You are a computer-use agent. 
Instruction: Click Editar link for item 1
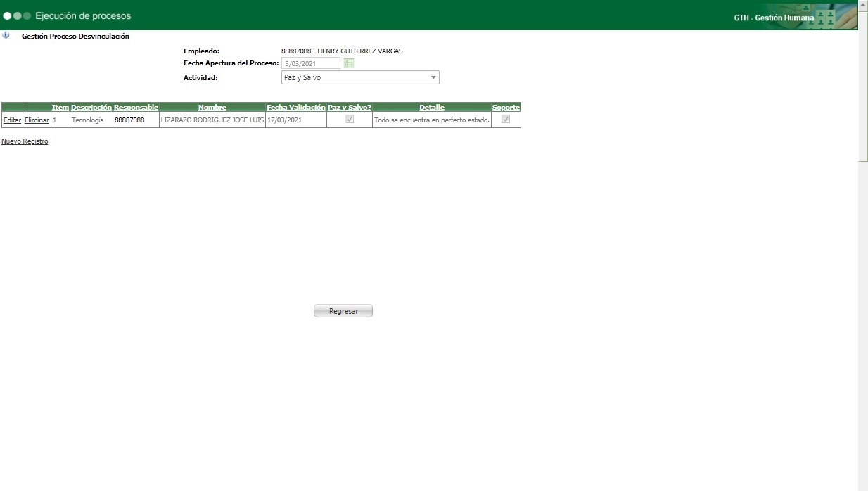pyautogui.click(x=12, y=120)
